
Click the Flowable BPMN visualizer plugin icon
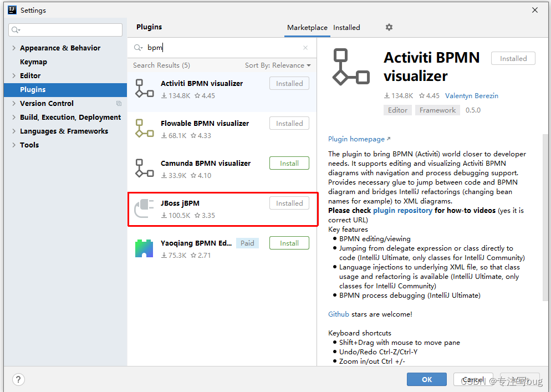(144, 128)
